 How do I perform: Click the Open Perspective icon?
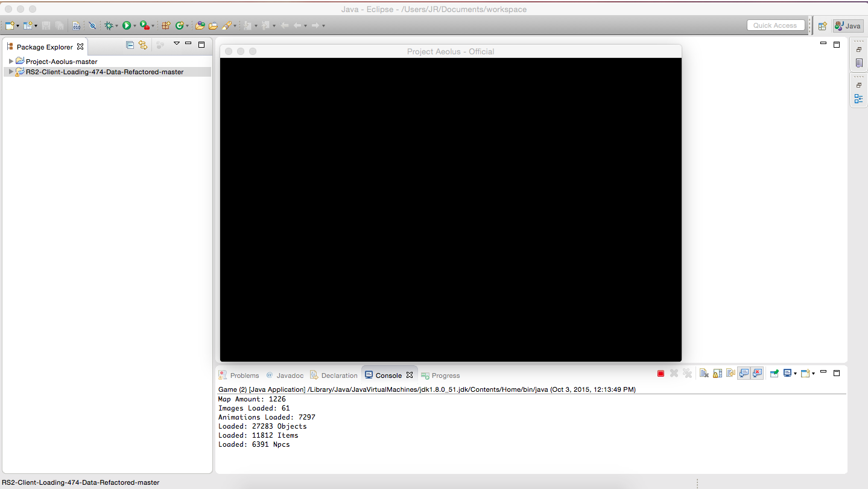(822, 25)
